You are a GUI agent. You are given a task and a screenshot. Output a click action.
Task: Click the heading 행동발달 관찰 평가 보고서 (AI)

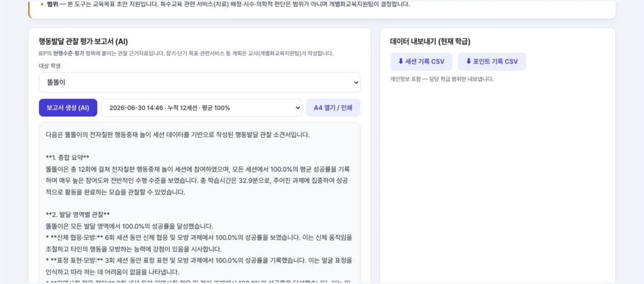coord(83,42)
